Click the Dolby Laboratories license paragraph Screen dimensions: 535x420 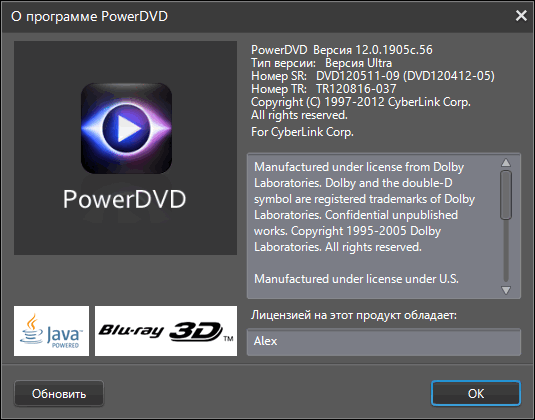364,207
